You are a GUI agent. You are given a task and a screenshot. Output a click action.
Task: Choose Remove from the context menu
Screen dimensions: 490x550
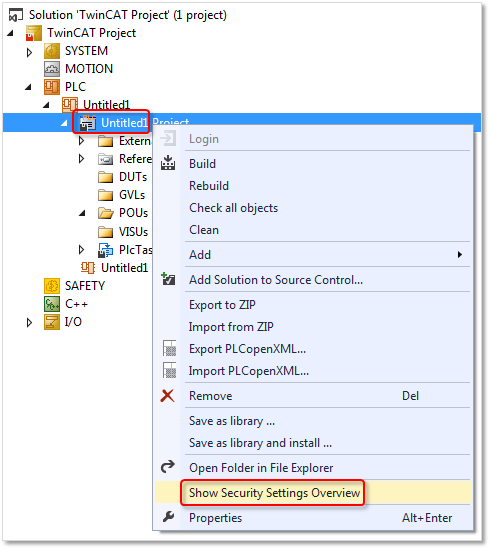click(x=313, y=396)
